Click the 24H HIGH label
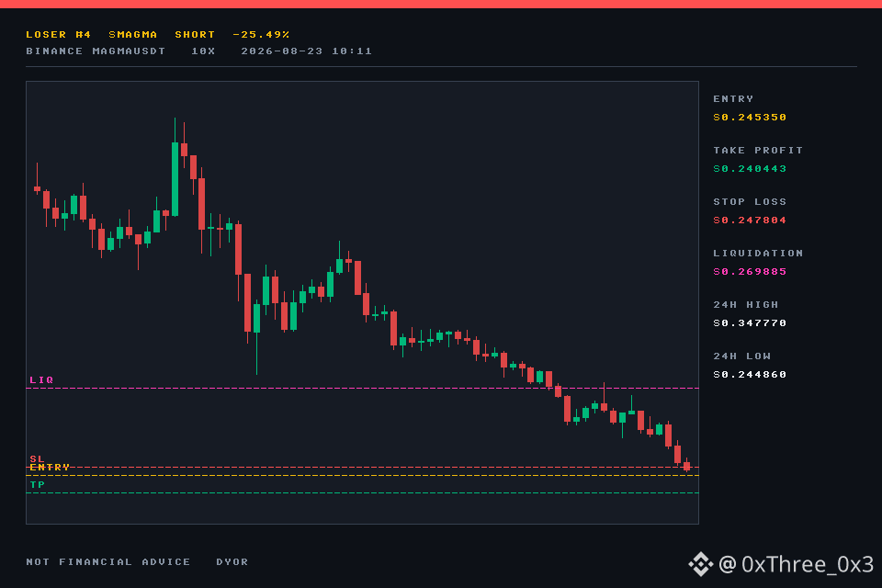 click(x=746, y=304)
